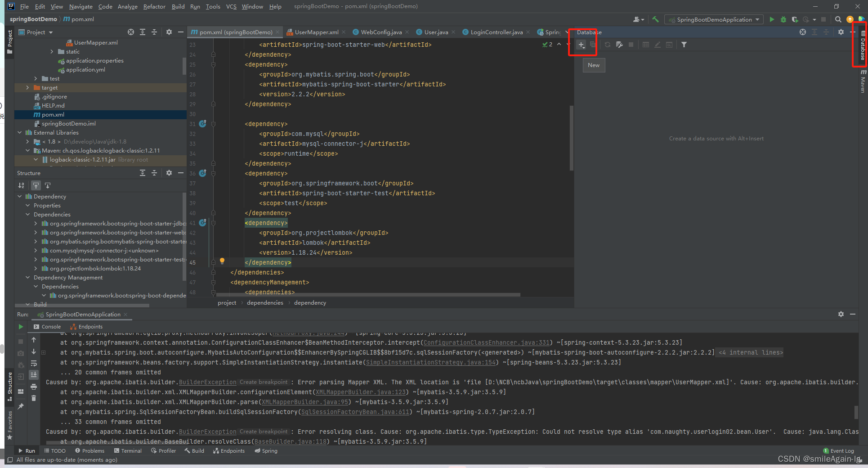Run SpringBootDemoApplication with green play button

click(x=772, y=20)
